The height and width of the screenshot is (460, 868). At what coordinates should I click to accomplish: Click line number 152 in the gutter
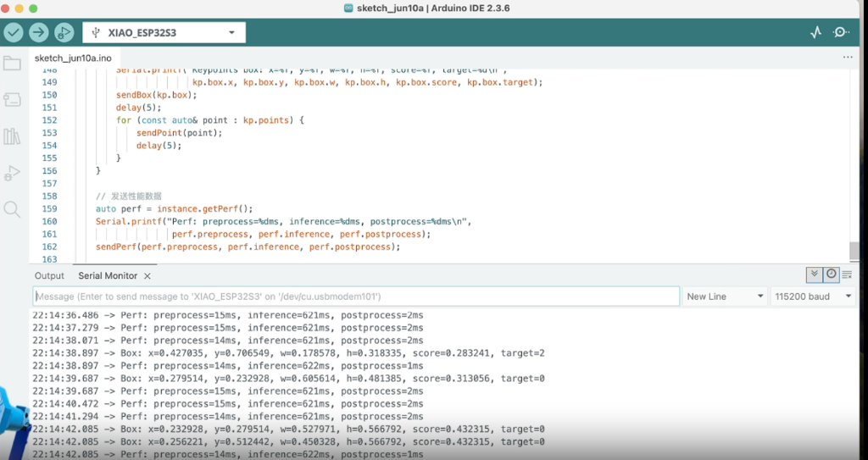click(49, 120)
